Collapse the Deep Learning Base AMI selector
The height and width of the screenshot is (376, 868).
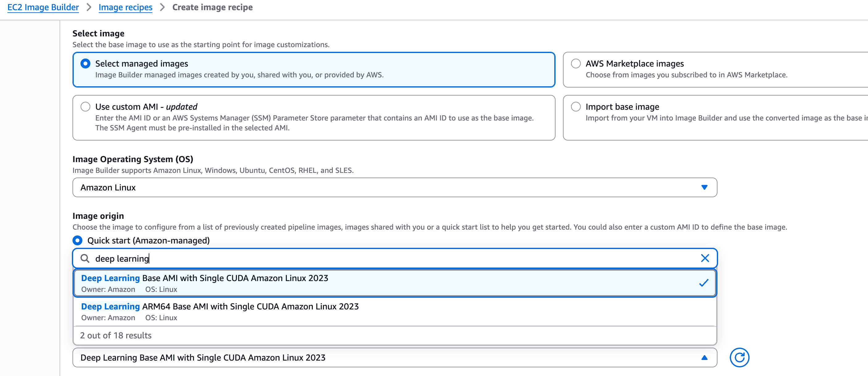point(704,357)
